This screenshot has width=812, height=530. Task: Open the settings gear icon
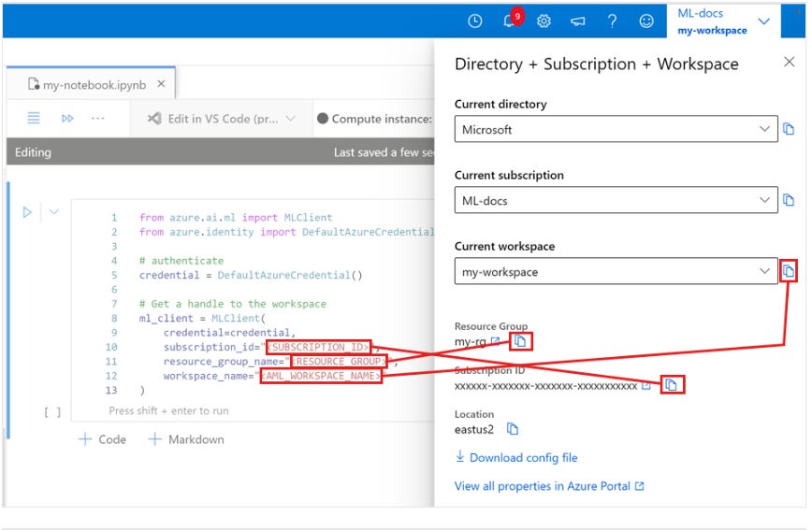(544, 21)
